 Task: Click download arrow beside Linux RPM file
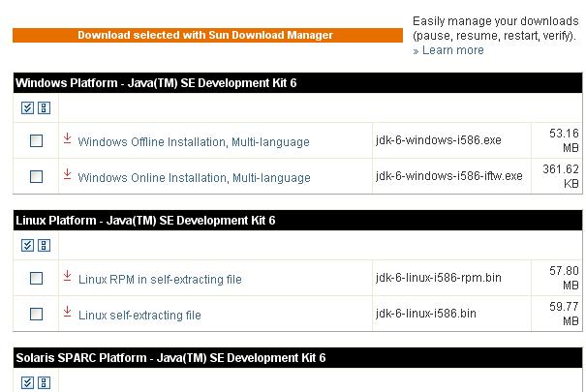[x=68, y=277]
